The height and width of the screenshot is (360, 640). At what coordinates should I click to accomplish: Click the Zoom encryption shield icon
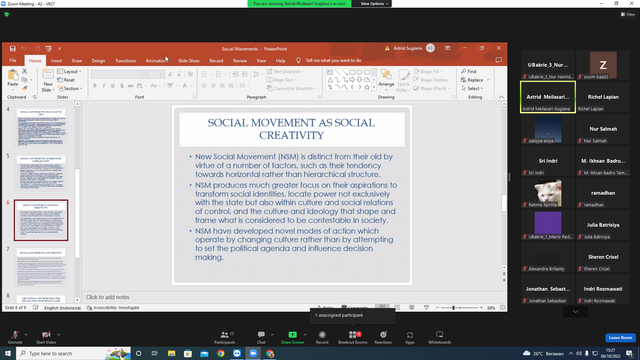(7, 14)
